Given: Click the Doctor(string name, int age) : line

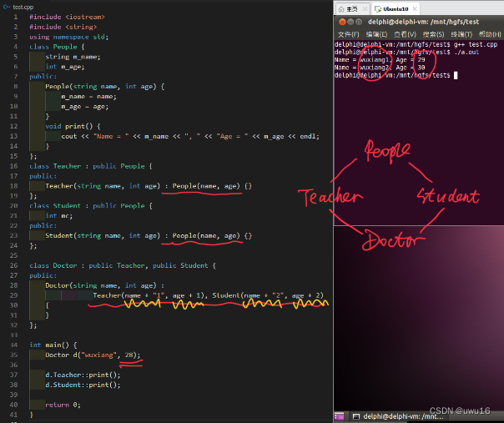Looking at the screenshot, I should click(104, 285).
